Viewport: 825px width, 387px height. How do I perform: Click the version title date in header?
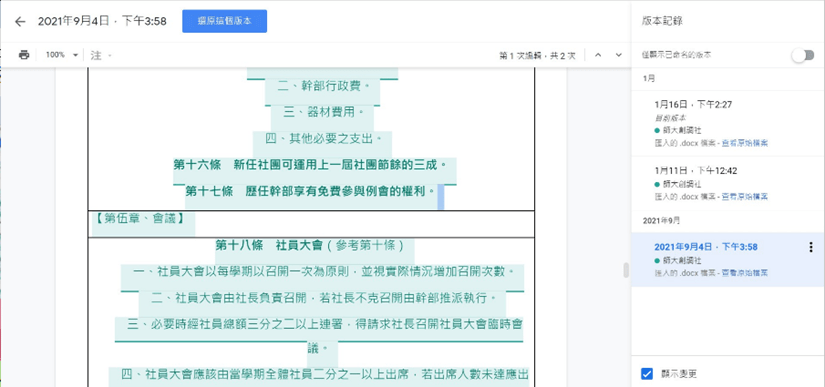102,22
